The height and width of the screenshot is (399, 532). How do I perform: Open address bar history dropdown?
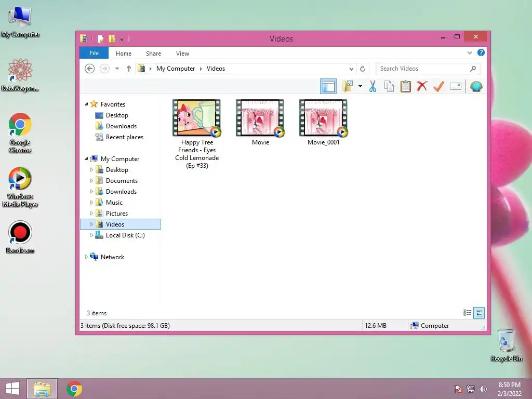[x=351, y=69]
